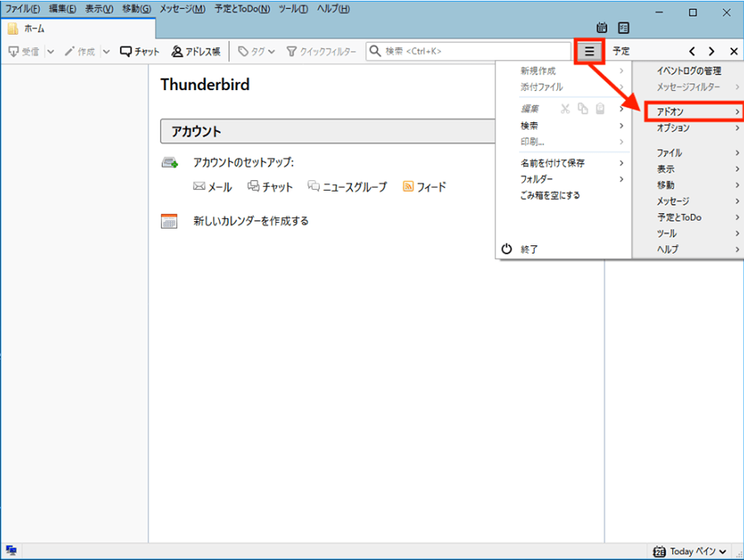Click the 編集 entry in the hamburger menu
744x560 pixels.
pyautogui.click(x=530, y=109)
